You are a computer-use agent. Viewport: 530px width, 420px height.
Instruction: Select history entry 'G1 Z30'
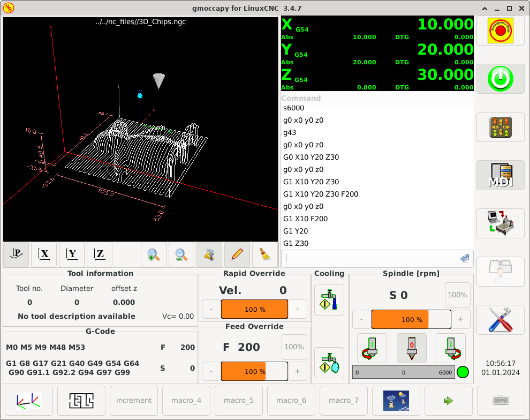[377, 243]
